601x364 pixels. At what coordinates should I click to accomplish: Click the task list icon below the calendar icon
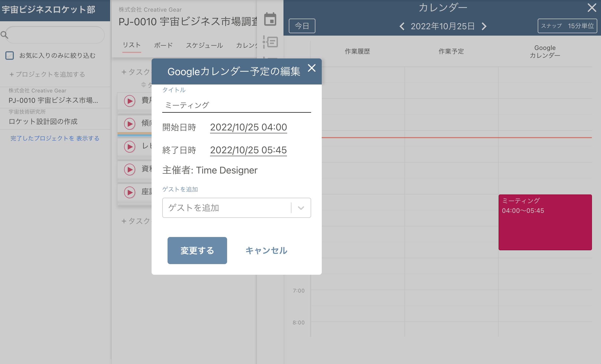click(x=270, y=42)
